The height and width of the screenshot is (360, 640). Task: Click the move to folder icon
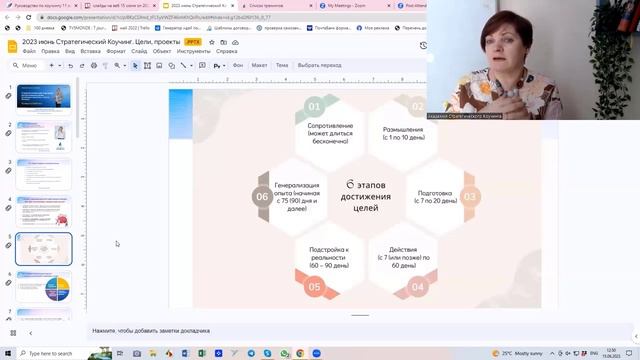[x=224, y=42]
